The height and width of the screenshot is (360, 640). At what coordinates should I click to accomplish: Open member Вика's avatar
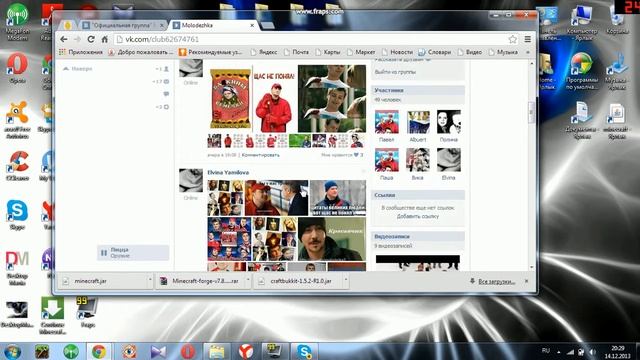point(418,160)
